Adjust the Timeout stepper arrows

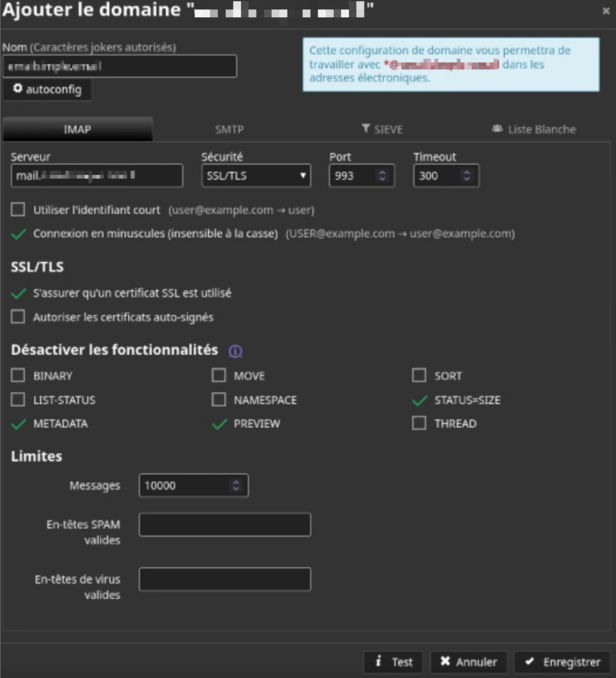coord(466,176)
